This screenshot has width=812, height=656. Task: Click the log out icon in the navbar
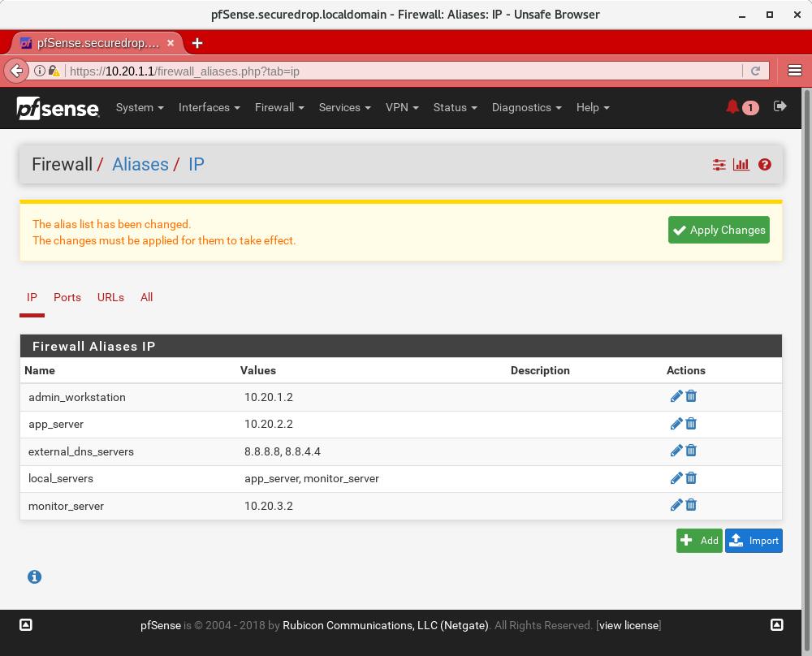(780, 107)
